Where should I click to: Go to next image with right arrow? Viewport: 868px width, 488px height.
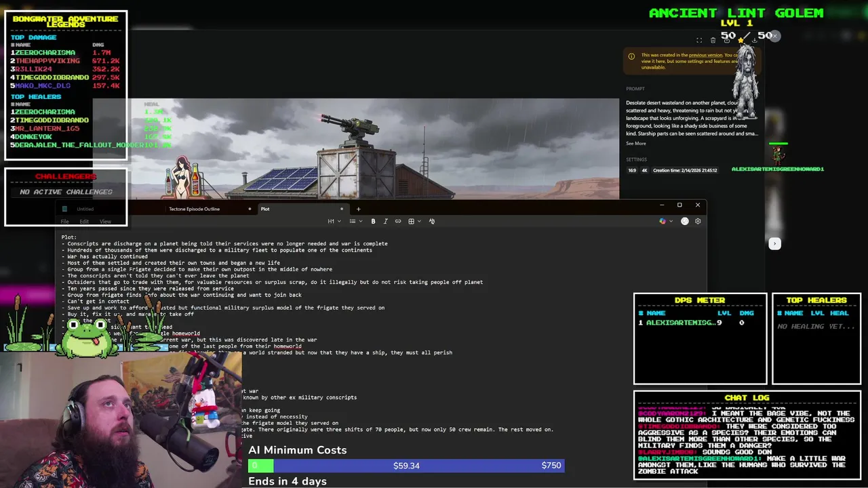[774, 243]
